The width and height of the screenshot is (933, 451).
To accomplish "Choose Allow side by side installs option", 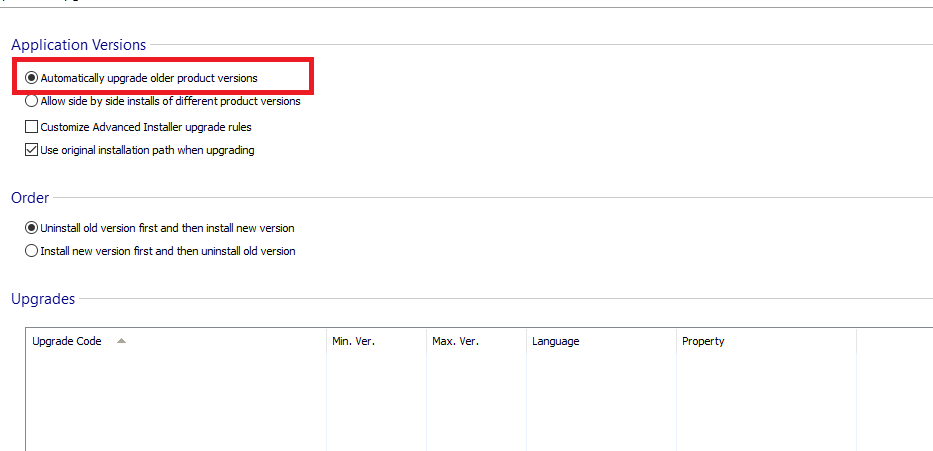I will (32, 101).
